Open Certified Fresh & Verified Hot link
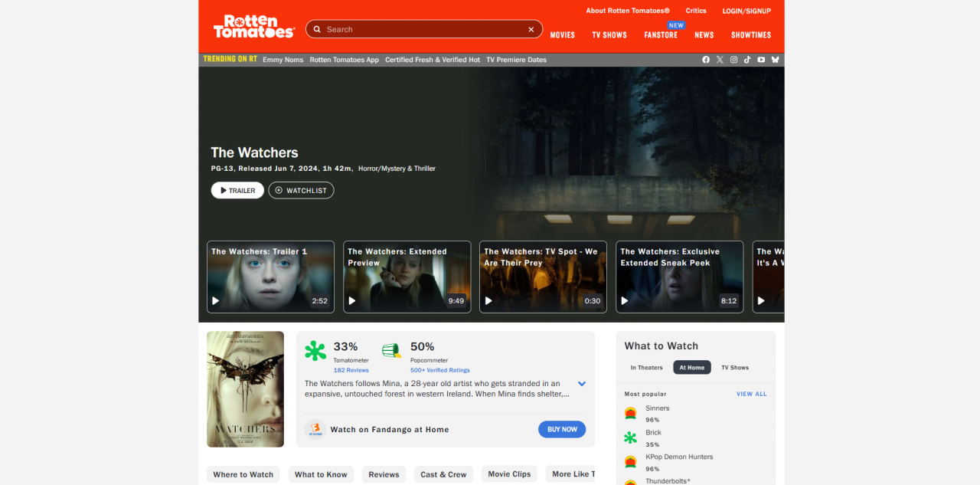 tap(433, 60)
